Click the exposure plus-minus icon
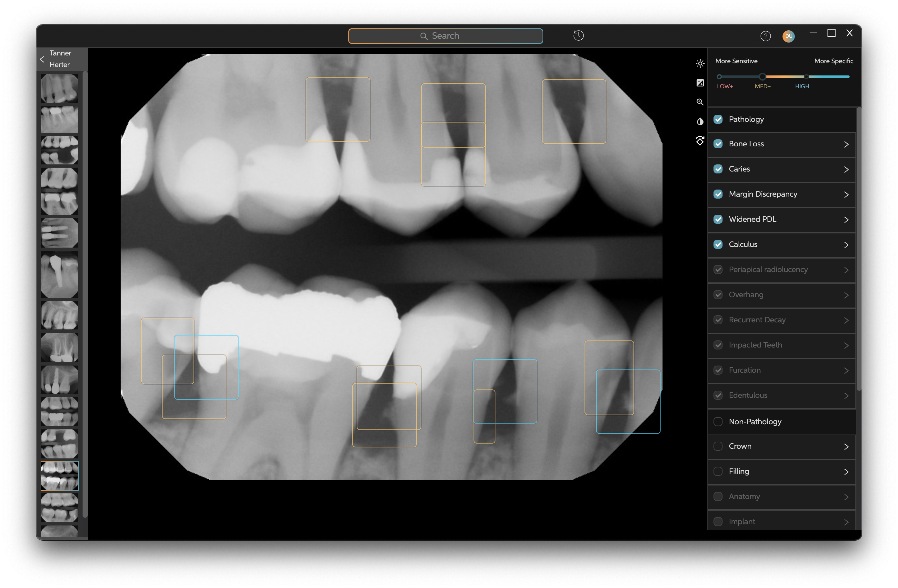898x588 pixels. pyautogui.click(x=700, y=83)
